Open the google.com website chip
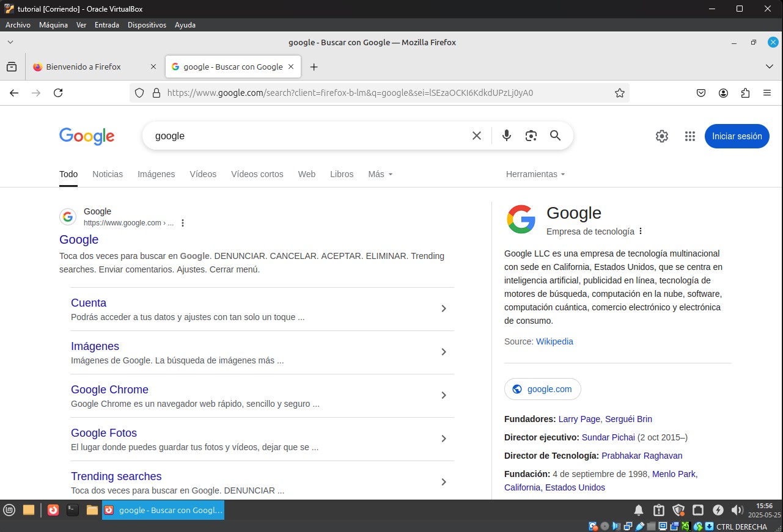Screen dimensions: 783x532 [543, 389]
